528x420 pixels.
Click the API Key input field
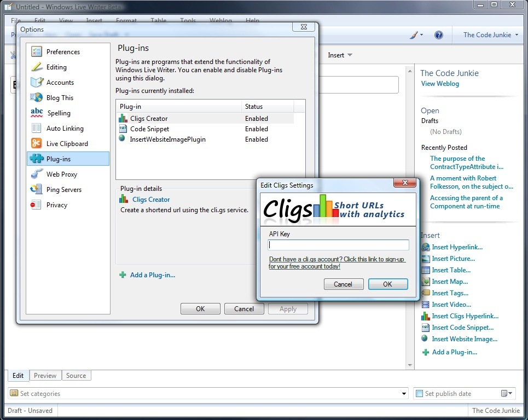click(x=339, y=245)
